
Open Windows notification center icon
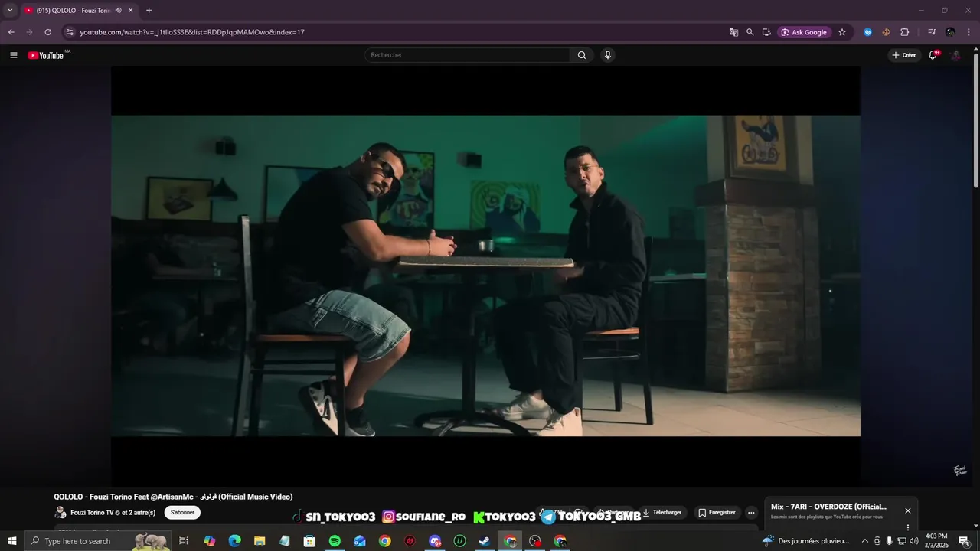click(964, 541)
